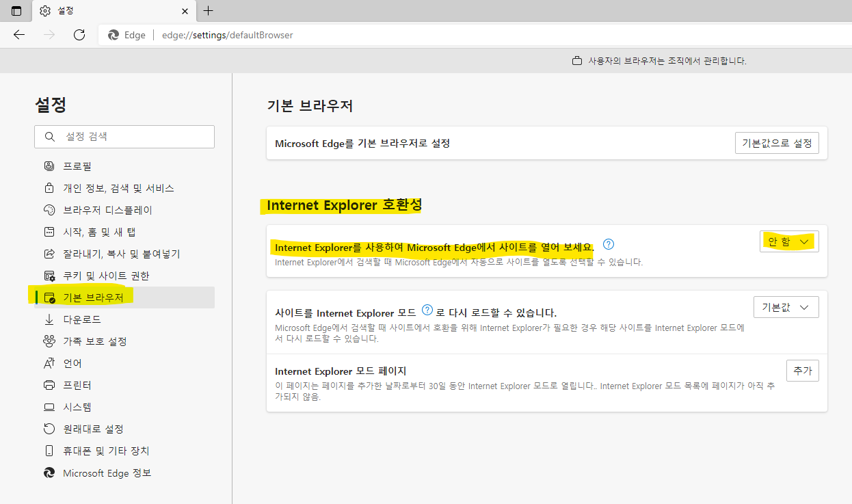
Task: Open 가족 보호 설정 page
Action: pos(124,341)
